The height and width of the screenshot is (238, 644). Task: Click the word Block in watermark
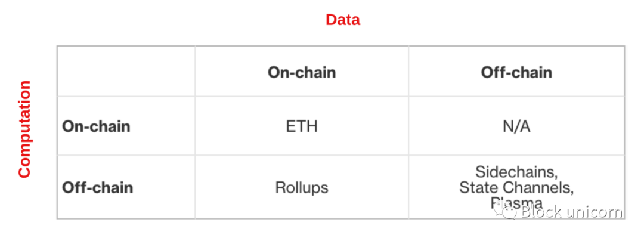click(540, 212)
